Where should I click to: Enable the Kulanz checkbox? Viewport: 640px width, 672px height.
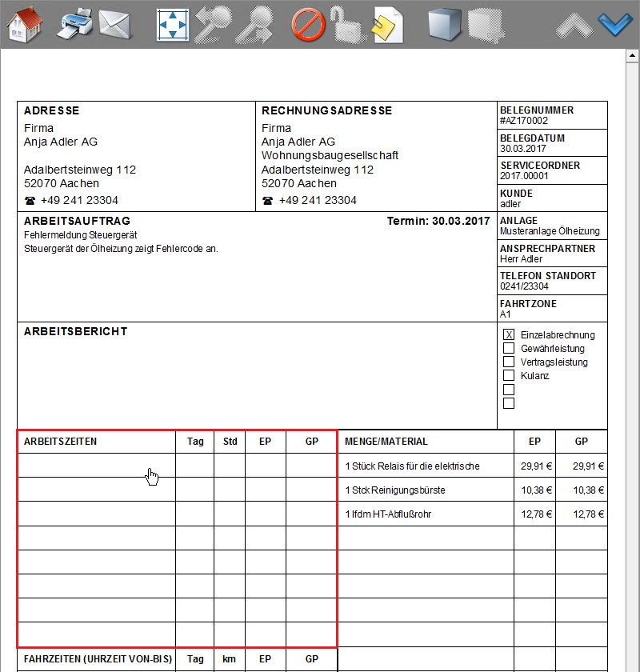coord(508,376)
